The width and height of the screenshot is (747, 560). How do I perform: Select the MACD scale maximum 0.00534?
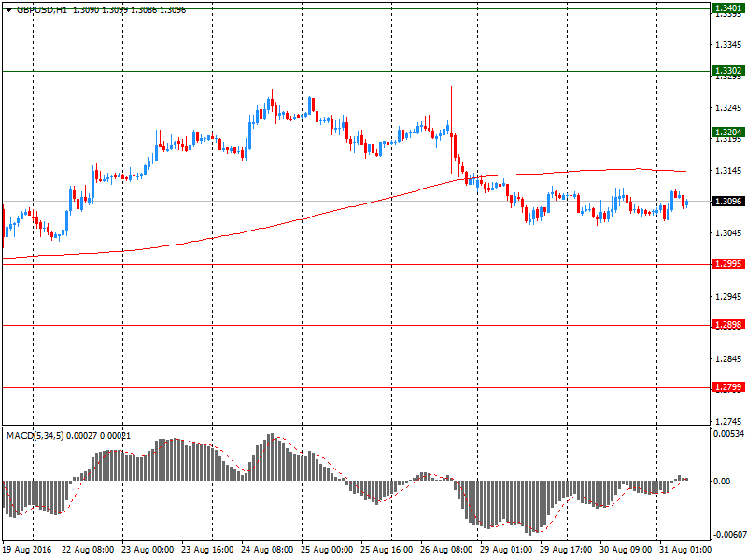pos(728,434)
